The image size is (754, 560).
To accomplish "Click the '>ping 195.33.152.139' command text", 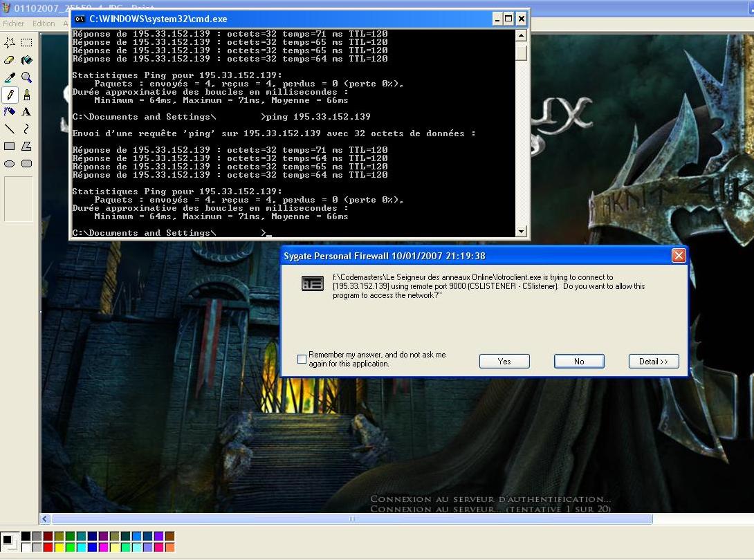I will [315, 117].
